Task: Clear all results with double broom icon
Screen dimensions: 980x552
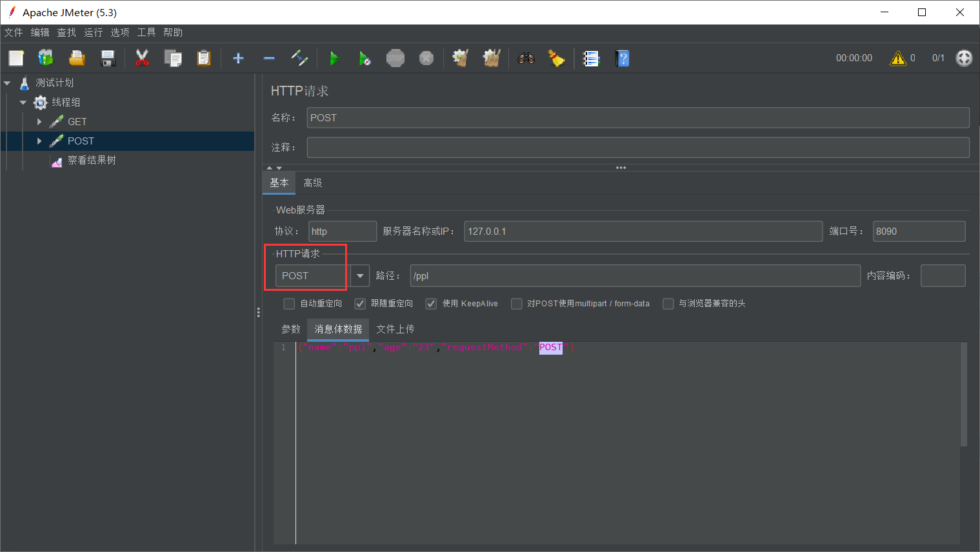Action: [x=492, y=58]
